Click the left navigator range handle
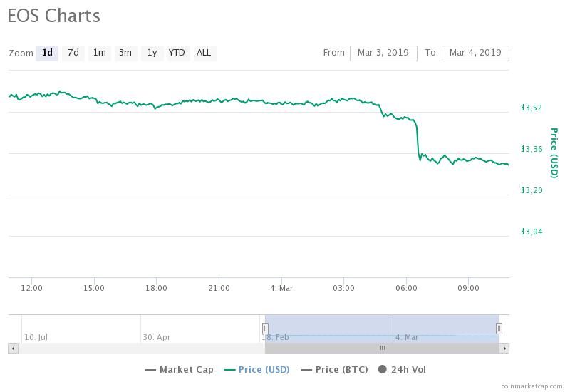570x392 pixels. pos(265,329)
